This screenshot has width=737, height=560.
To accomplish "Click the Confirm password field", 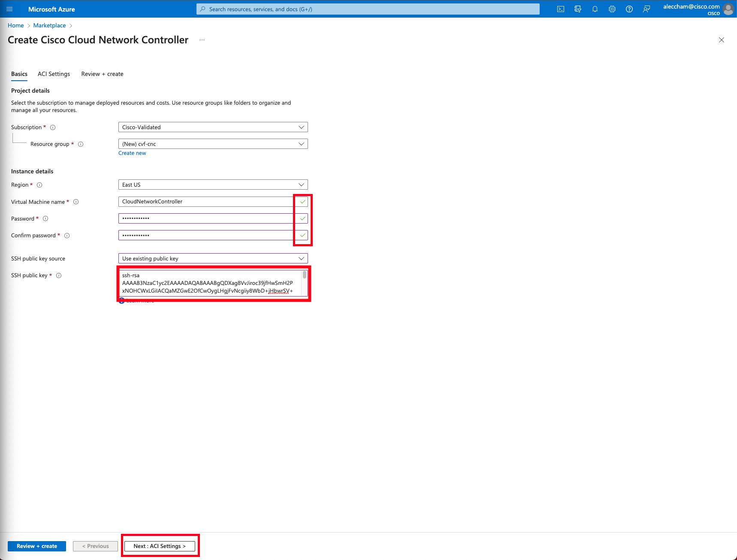I will [x=213, y=235].
